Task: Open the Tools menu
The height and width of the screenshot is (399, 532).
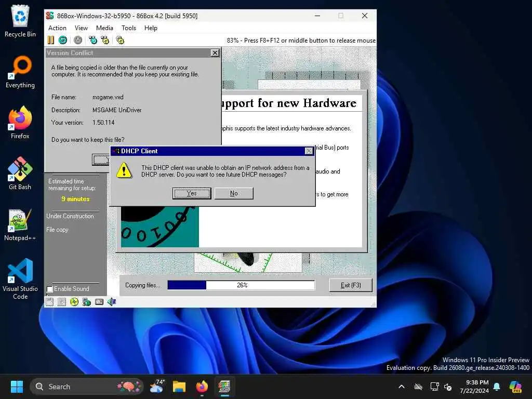Action: click(x=129, y=28)
